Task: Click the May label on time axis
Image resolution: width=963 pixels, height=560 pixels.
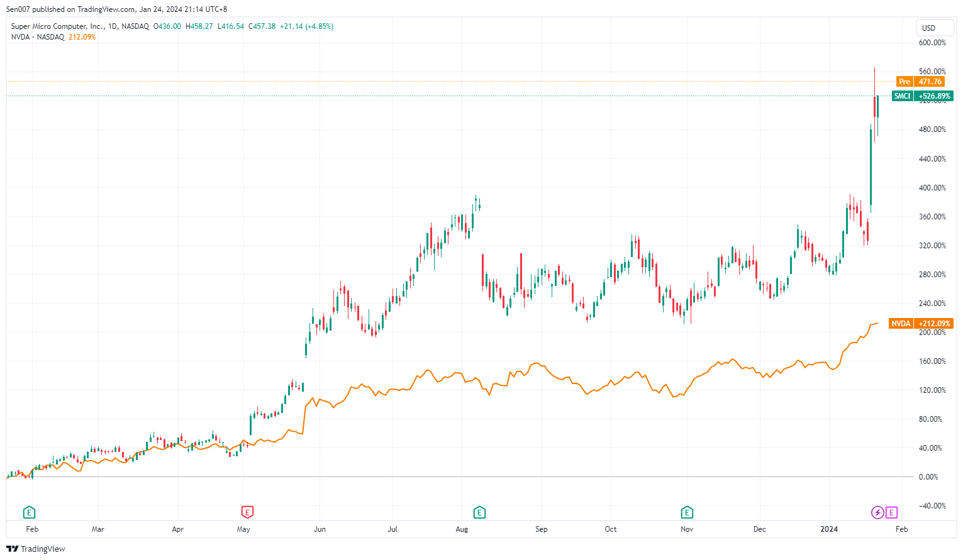Action: (x=243, y=529)
